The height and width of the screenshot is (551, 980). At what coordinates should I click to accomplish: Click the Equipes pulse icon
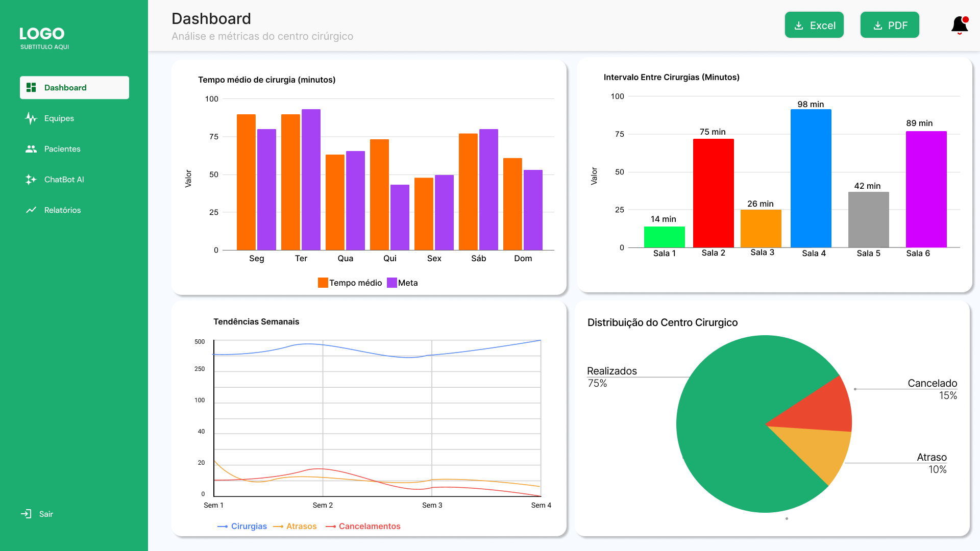(31, 118)
